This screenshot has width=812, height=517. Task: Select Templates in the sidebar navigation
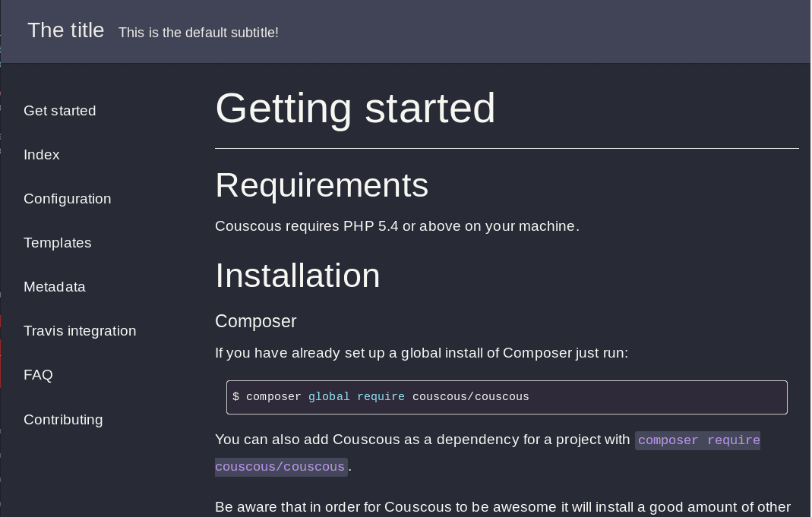pos(58,243)
